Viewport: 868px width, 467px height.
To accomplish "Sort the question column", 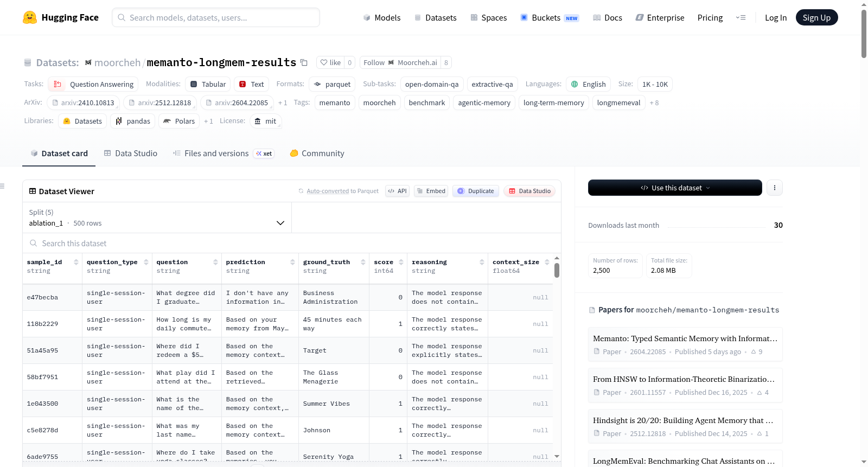I will click(x=215, y=262).
